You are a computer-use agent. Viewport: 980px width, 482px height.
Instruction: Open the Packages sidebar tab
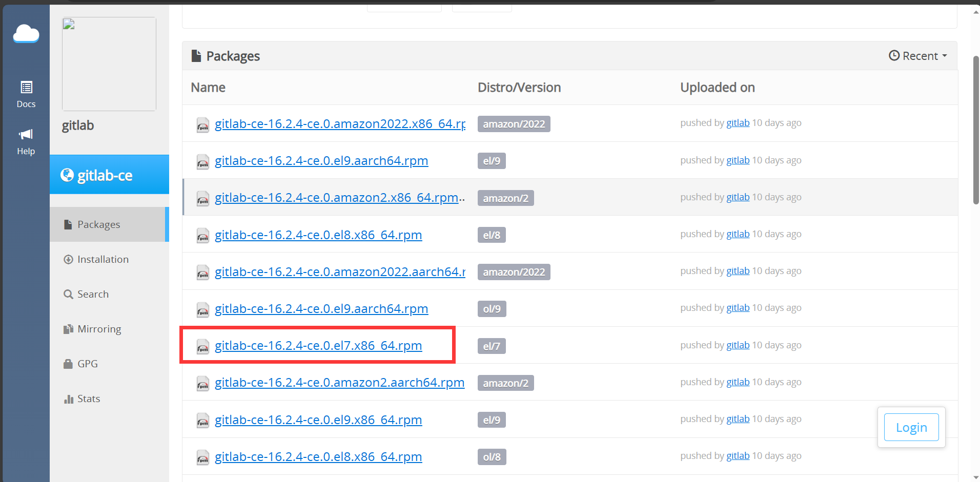point(109,224)
